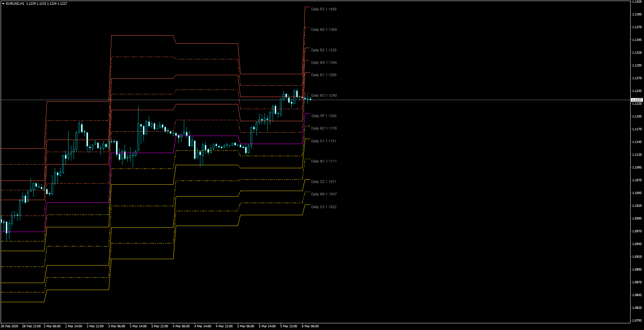Open the chart menu arrow beside EURUSD,H1
The image size is (644, 330).
[x=3, y=4]
